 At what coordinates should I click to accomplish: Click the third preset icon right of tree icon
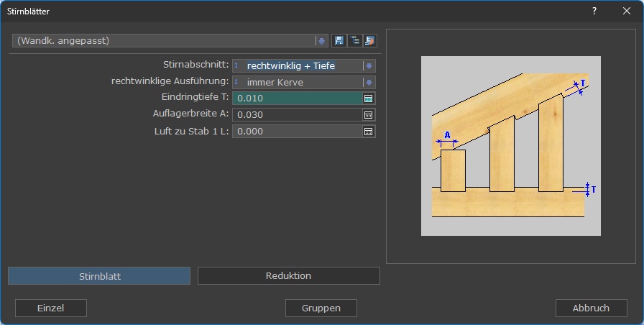point(369,41)
